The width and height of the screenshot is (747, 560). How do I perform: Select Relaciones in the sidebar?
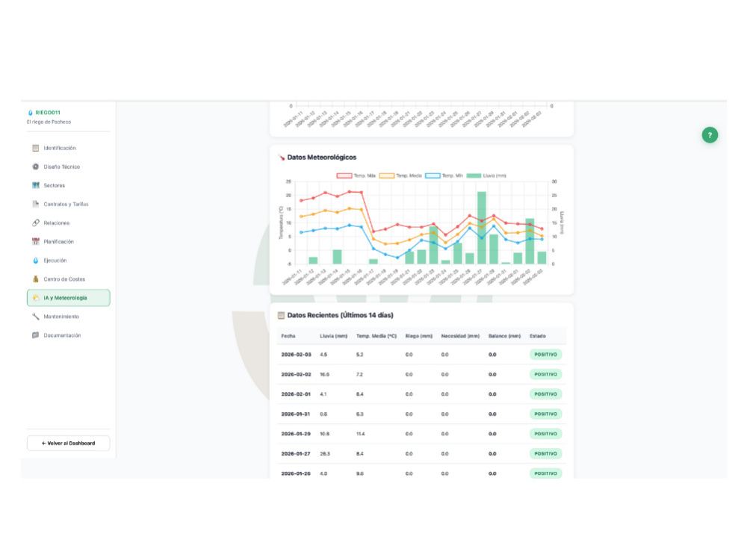69,223
